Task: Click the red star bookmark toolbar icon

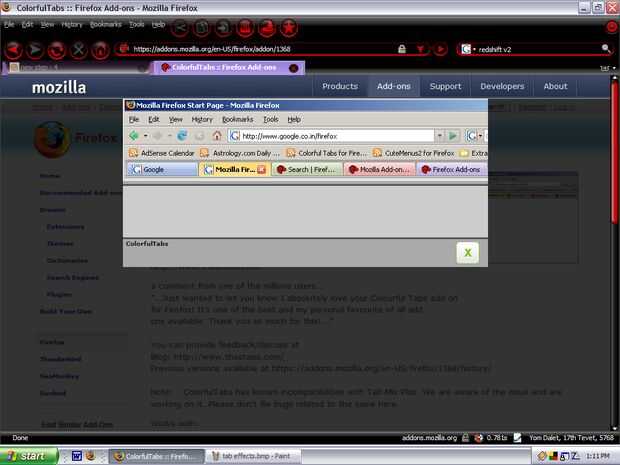Action: point(289,28)
